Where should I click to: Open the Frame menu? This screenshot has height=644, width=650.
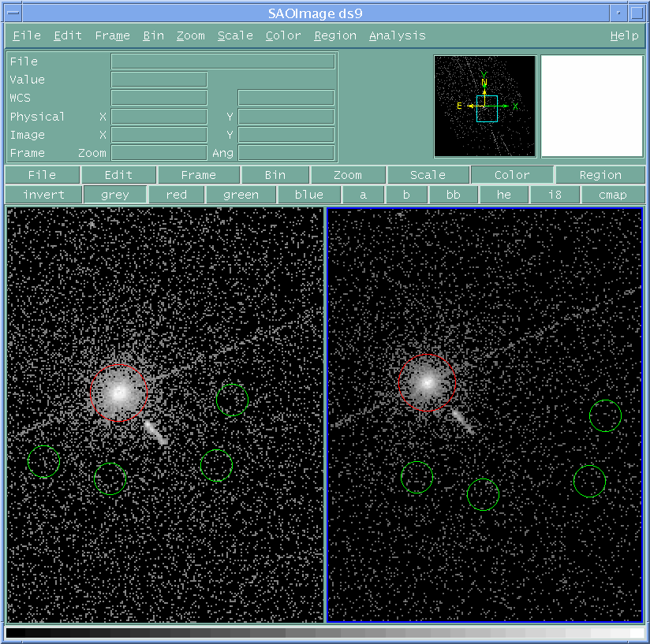(x=112, y=35)
